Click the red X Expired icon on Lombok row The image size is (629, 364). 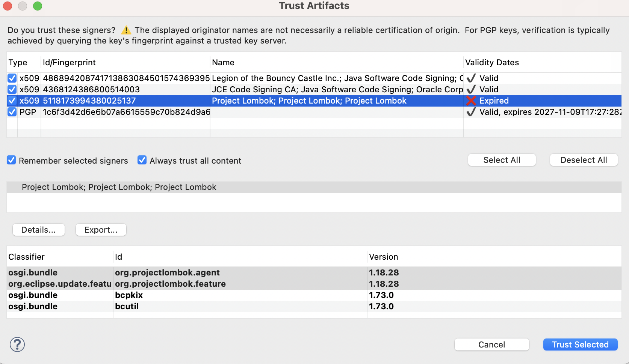pos(471,101)
